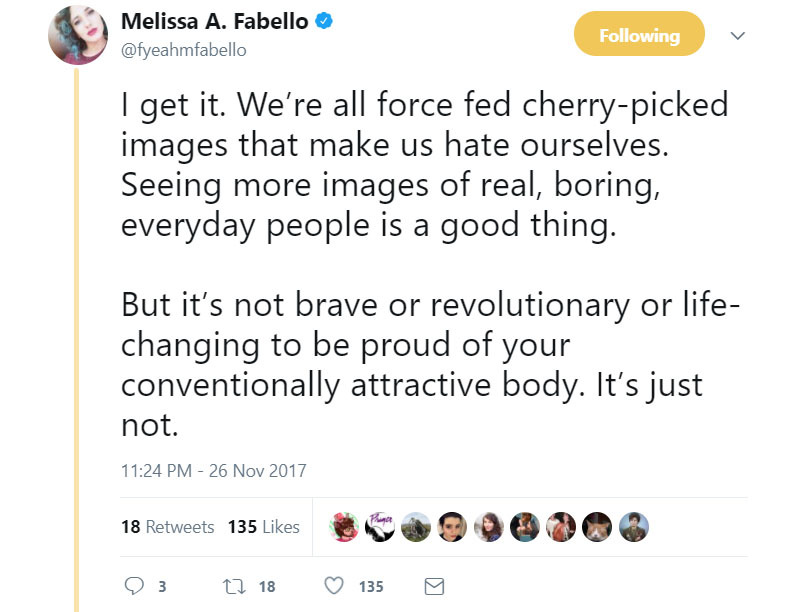Click the reply speech bubble icon
Viewport: 794px width, 612px height.
[x=134, y=586]
